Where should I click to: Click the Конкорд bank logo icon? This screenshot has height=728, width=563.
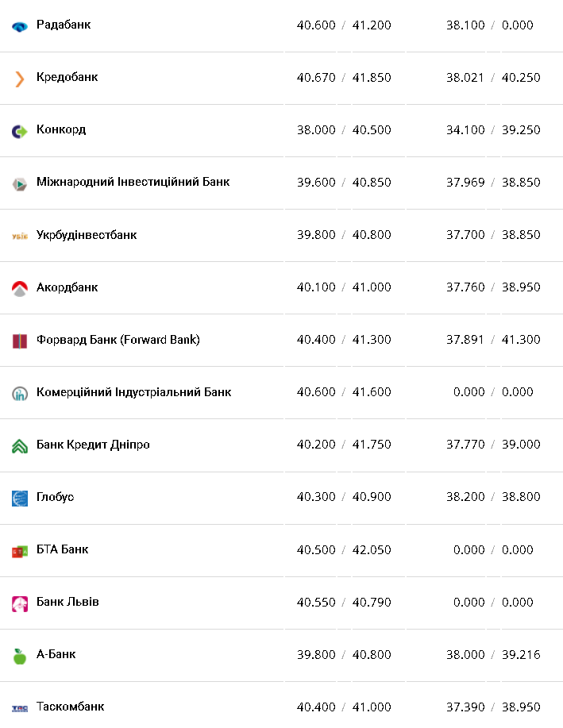(20, 130)
